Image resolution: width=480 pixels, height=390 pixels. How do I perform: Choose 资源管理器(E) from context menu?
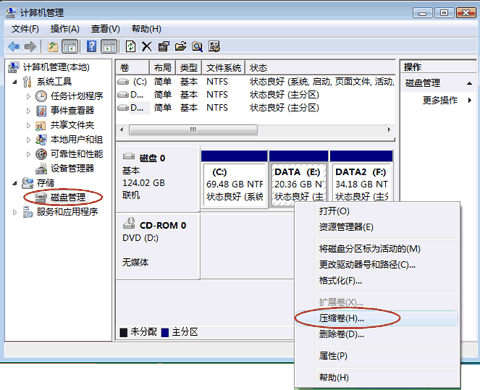point(377,227)
